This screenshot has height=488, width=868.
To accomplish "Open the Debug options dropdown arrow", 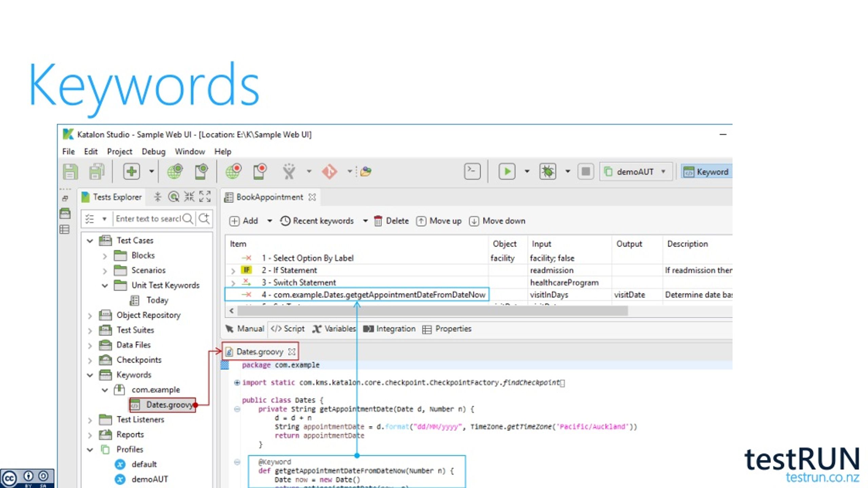I will (x=568, y=171).
